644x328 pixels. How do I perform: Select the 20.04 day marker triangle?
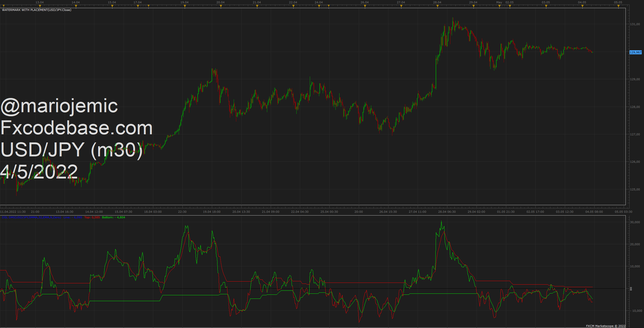(221, 6)
